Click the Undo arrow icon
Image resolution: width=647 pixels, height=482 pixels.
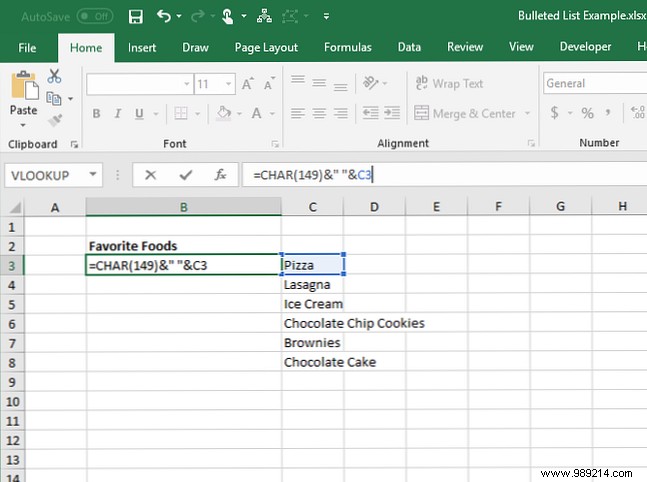point(164,17)
